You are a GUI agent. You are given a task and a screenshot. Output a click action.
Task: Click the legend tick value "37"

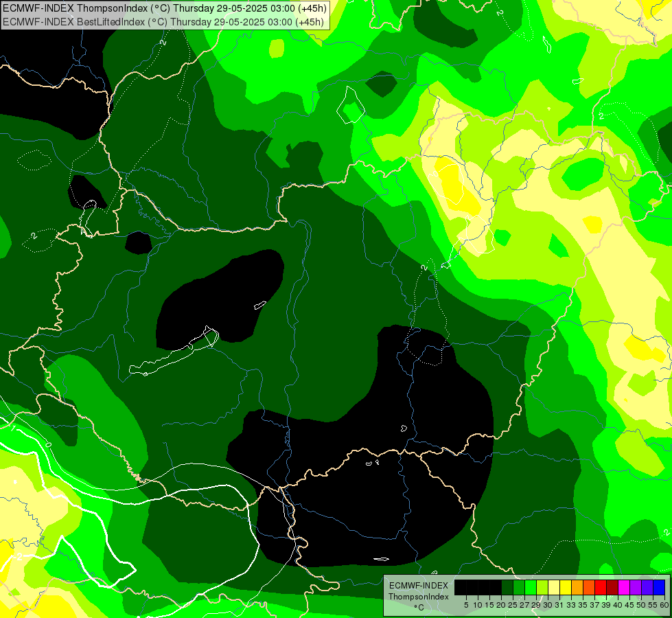[x=595, y=605]
